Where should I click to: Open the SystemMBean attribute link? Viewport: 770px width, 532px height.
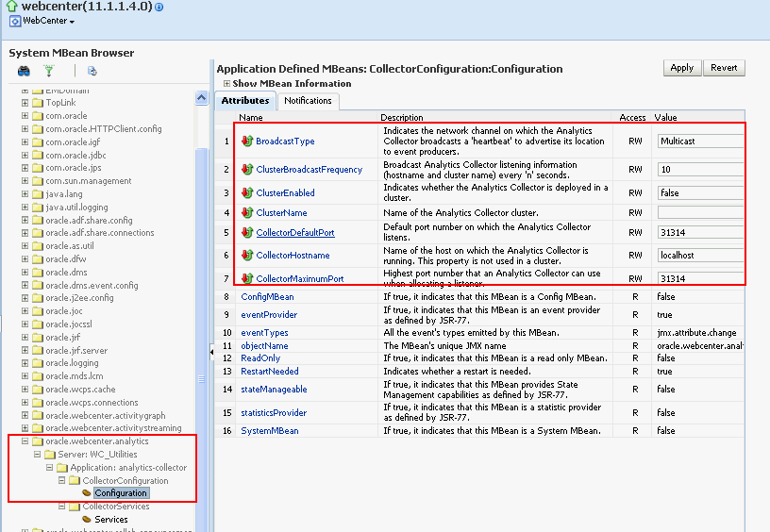click(270, 431)
